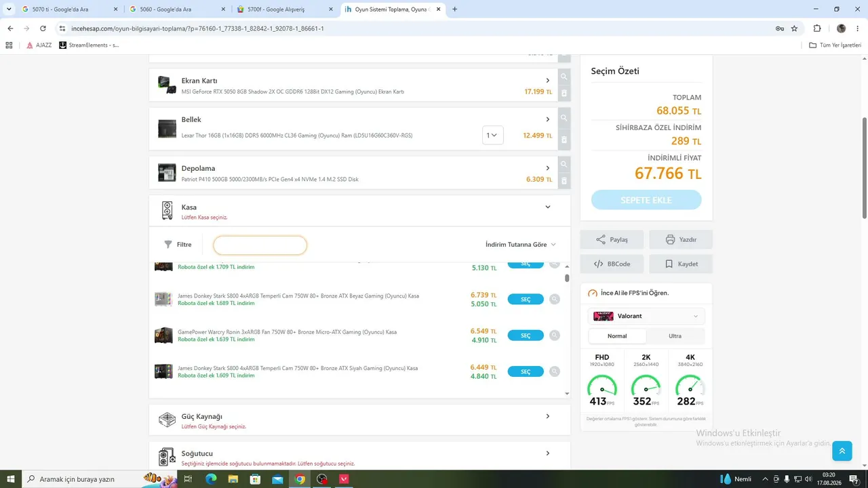Open the Windows Start menu
The height and width of the screenshot is (488, 868).
tap(10, 479)
